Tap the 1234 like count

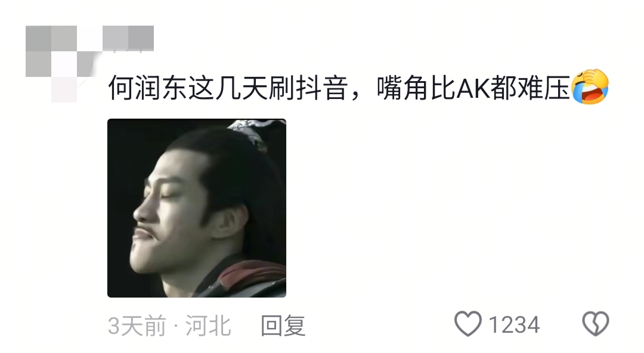tap(514, 325)
